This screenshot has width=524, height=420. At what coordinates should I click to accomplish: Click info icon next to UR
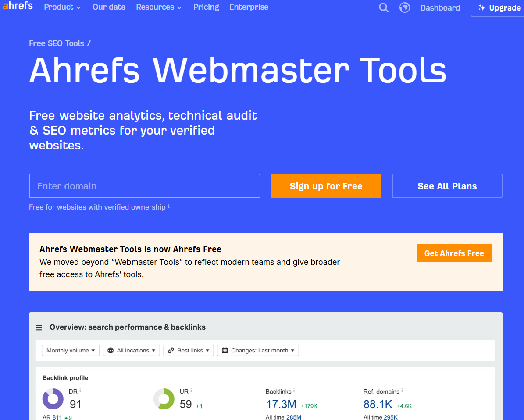click(191, 390)
